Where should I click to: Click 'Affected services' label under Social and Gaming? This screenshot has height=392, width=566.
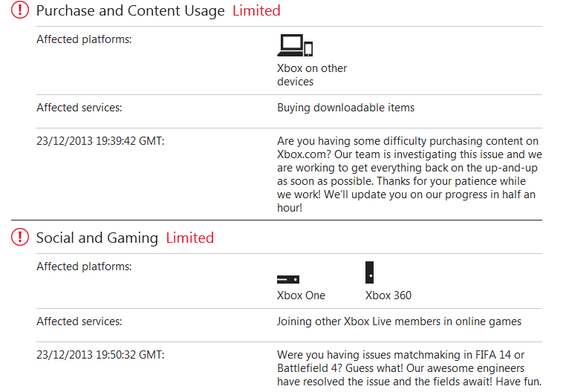pyautogui.click(x=79, y=322)
